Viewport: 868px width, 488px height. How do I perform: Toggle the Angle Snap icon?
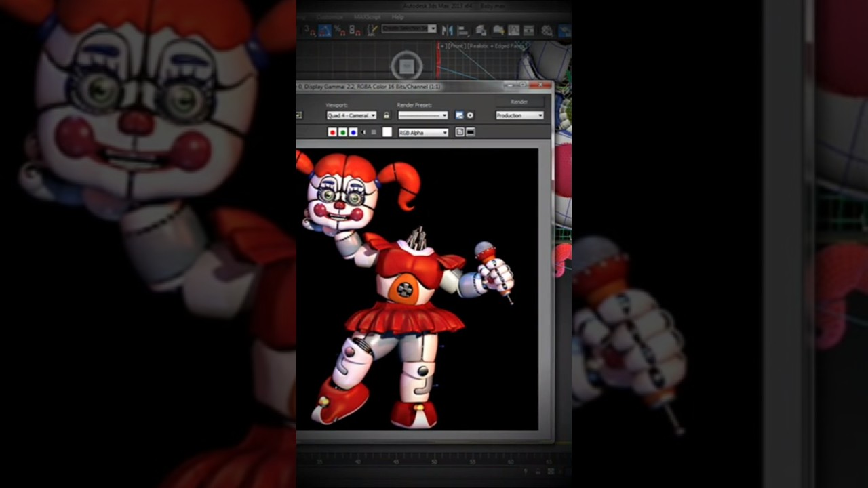(x=325, y=30)
